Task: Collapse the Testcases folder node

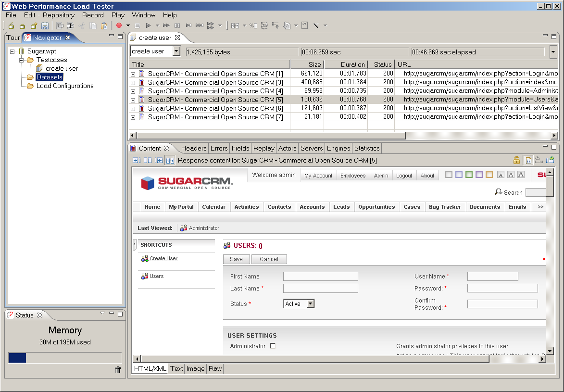Action: click(x=21, y=60)
